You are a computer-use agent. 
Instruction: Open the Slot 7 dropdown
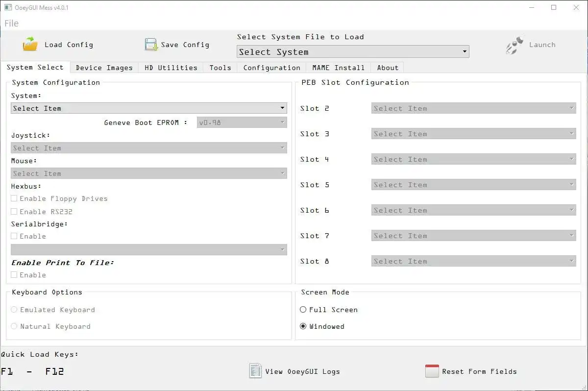[474, 236]
